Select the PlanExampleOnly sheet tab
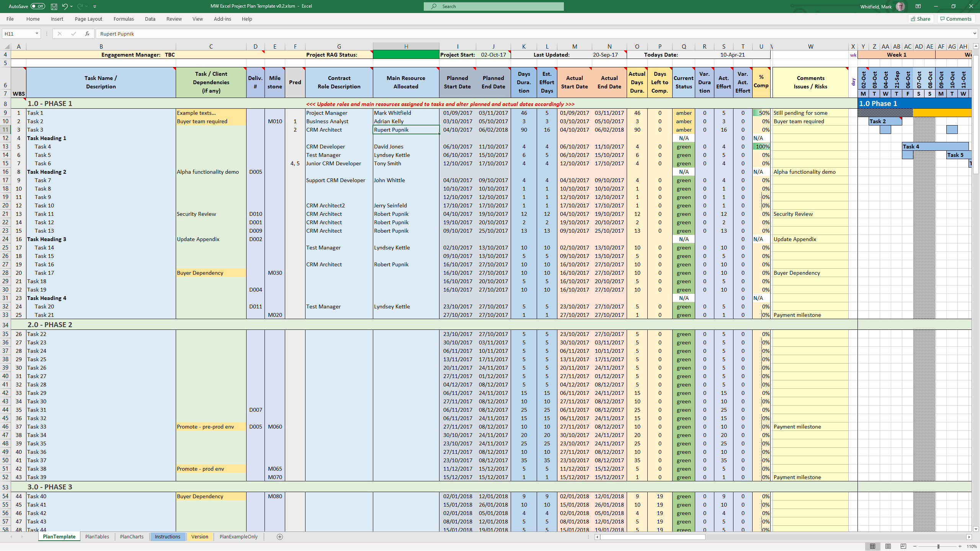 click(x=238, y=536)
